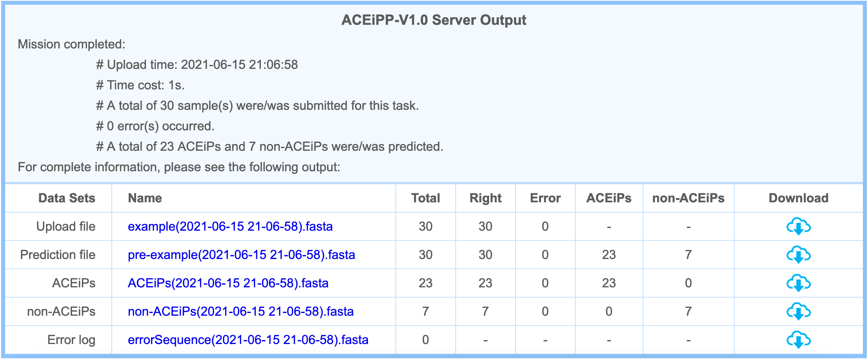Click Total value 30 in Upload file row

[426, 226]
